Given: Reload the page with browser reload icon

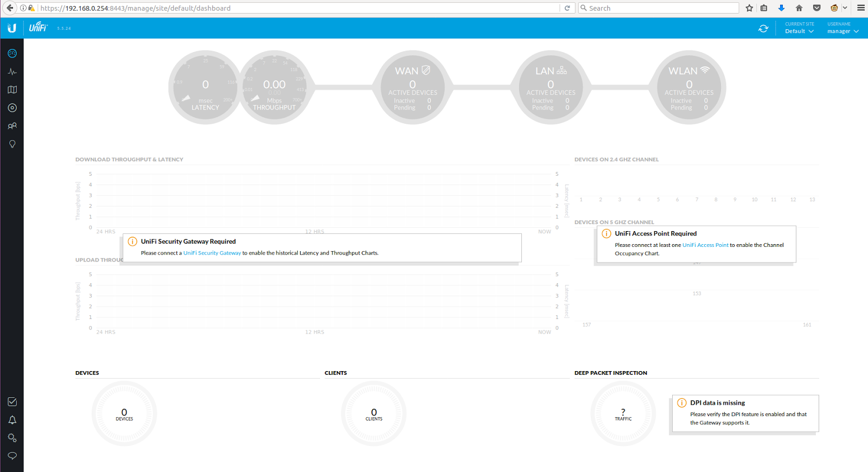Looking at the screenshot, I should [567, 8].
